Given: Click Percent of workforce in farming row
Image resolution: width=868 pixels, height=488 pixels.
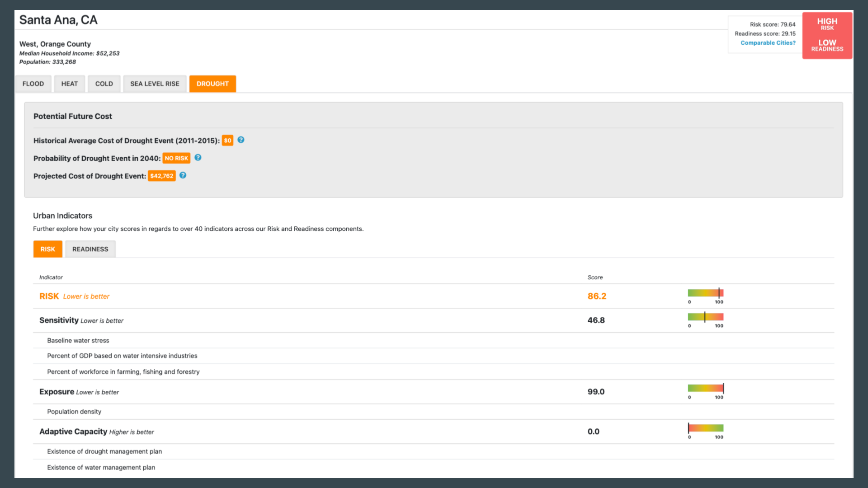Looking at the screenshot, I should 434,372.
